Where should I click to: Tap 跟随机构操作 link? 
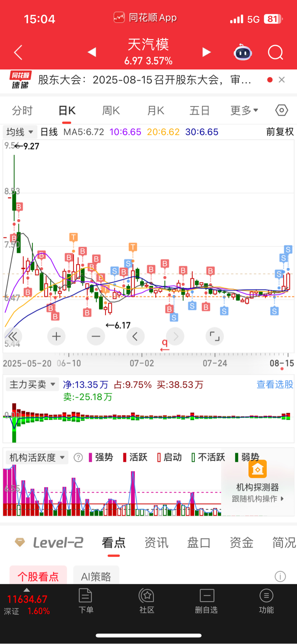[x=258, y=499]
